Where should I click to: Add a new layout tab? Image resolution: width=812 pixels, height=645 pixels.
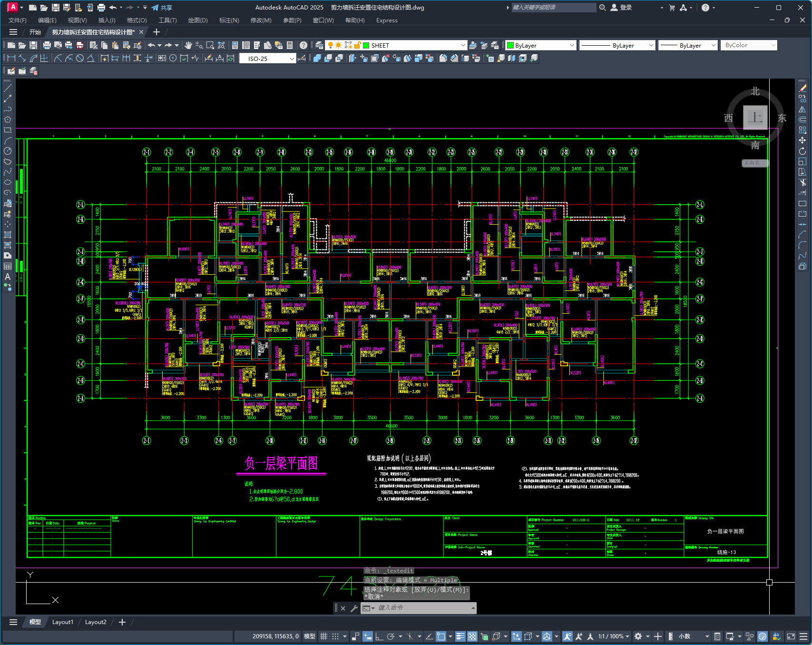tap(122, 622)
